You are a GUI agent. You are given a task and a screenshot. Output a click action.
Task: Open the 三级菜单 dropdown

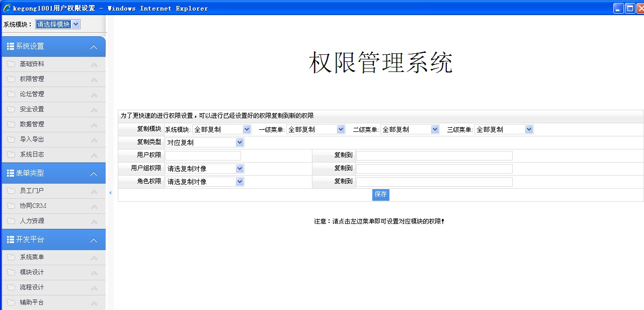[x=504, y=129]
